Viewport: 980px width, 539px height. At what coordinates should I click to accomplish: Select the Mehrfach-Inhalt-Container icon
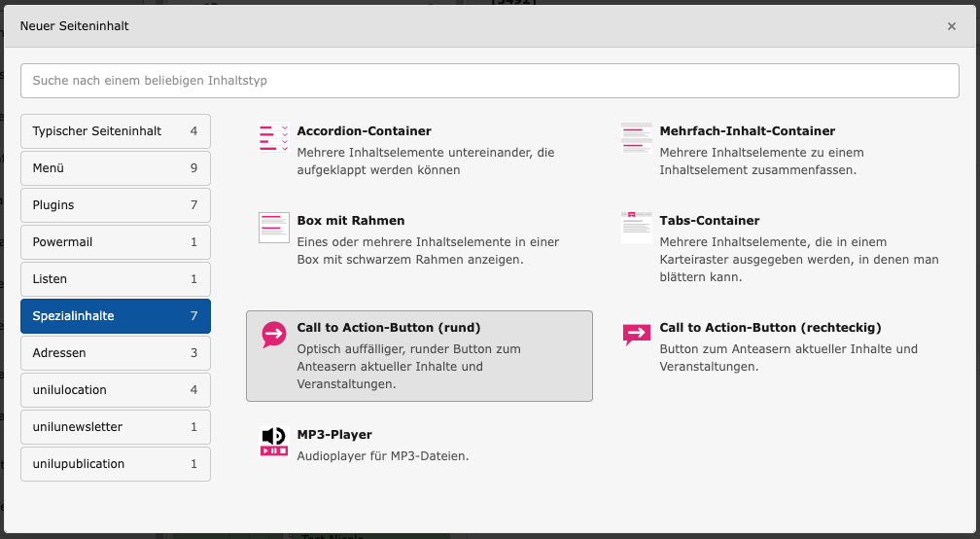[x=637, y=139]
